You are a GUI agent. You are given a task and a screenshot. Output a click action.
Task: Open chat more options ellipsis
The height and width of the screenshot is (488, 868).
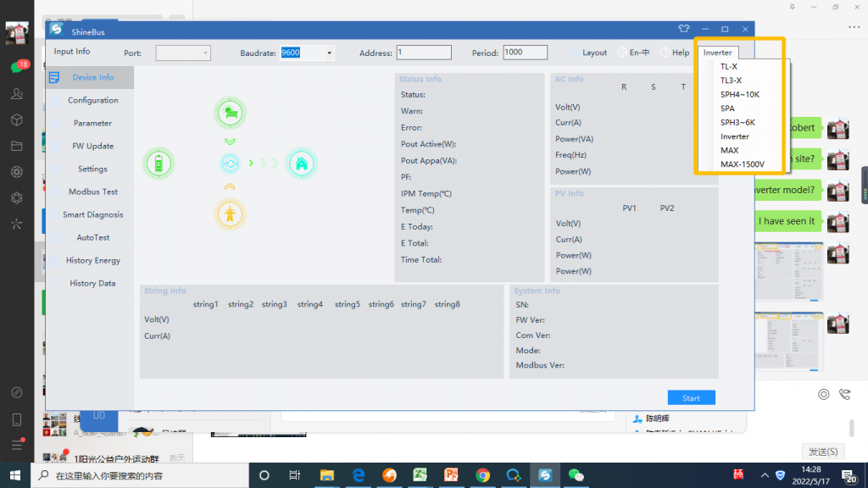point(854,27)
